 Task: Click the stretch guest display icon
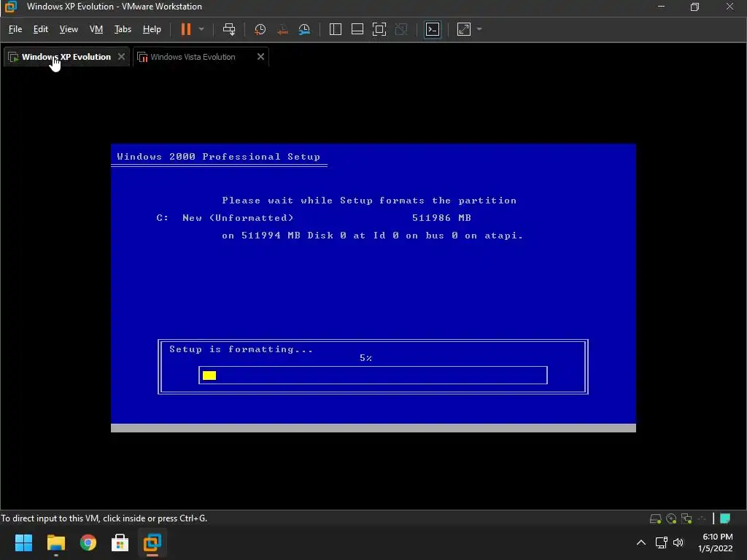[x=464, y=29]
